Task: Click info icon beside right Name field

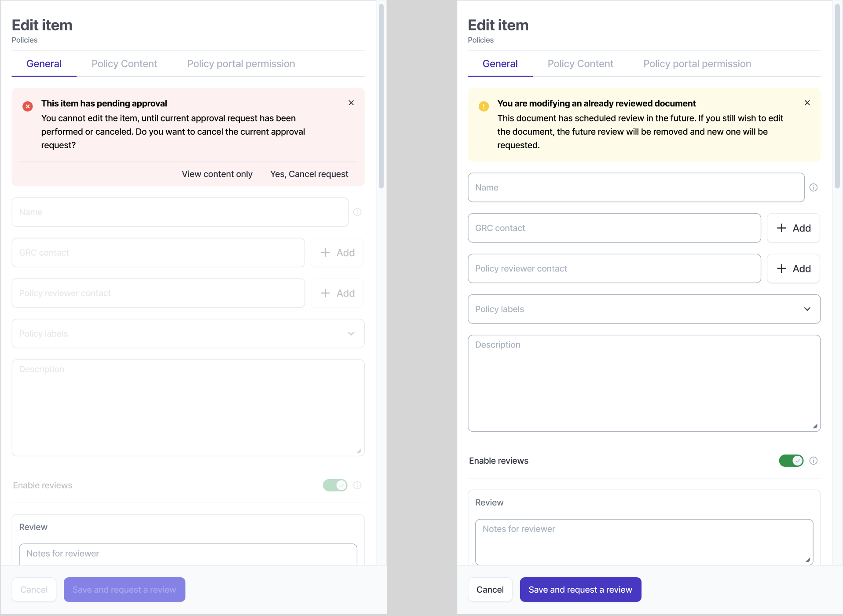Action: (814, 187)
